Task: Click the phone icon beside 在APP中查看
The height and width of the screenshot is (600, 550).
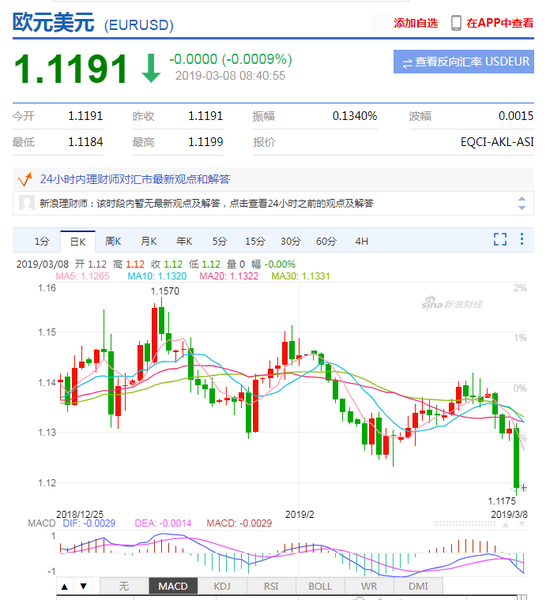Action: point(456,23)
